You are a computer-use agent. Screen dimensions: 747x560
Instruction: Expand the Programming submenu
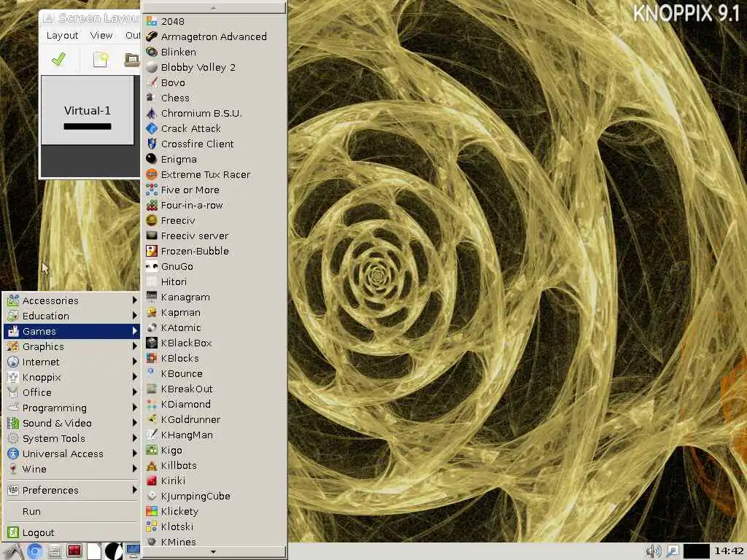pos(71,408)
